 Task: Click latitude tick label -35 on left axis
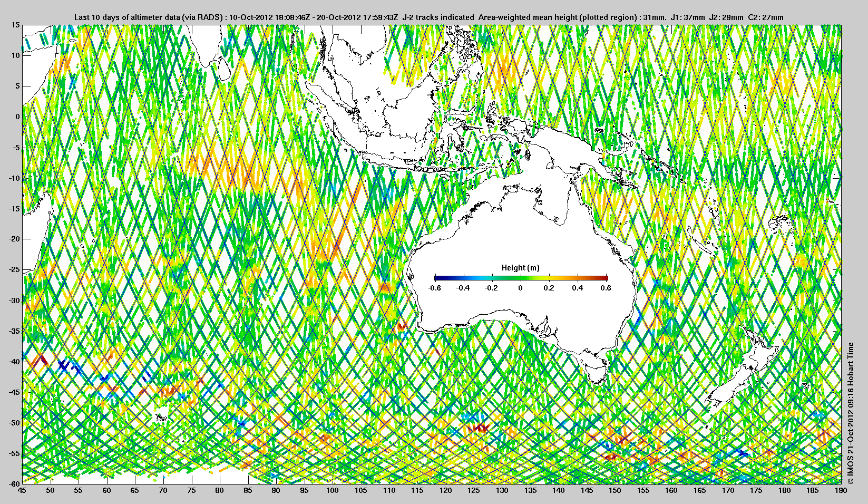coord(14,331)
